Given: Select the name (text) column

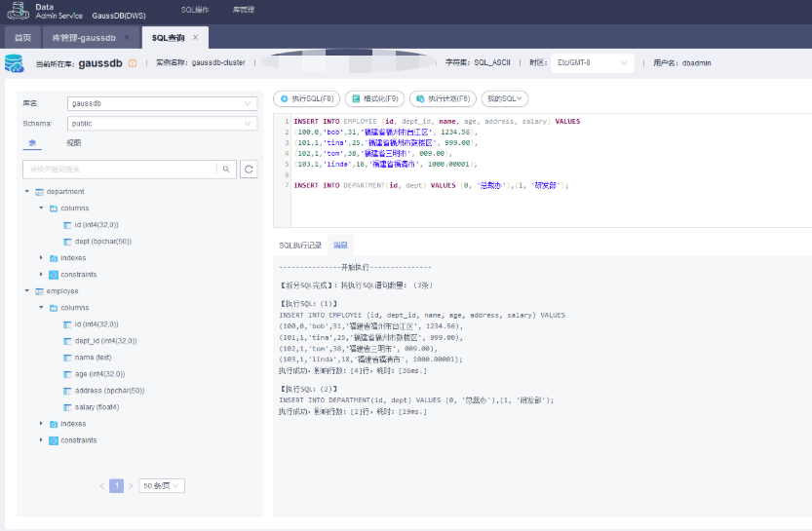Looking at the screenshot, I should 94,358.
